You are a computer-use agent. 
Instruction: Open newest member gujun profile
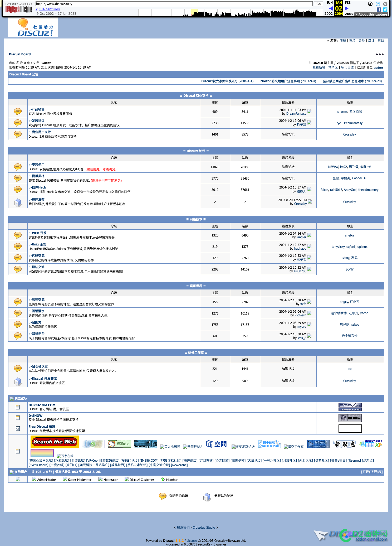(378, 67)
